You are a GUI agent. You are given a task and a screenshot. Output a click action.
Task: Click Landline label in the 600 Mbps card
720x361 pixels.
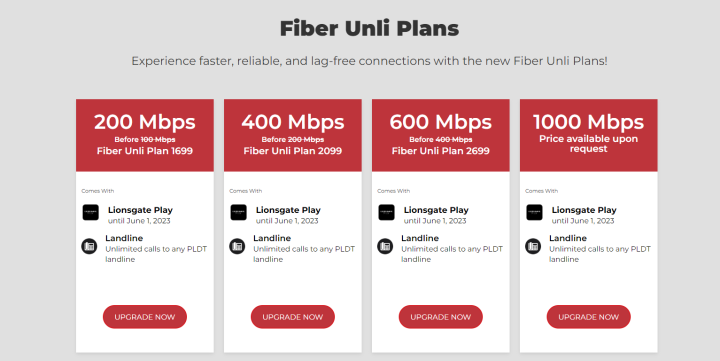click(420, 238)
